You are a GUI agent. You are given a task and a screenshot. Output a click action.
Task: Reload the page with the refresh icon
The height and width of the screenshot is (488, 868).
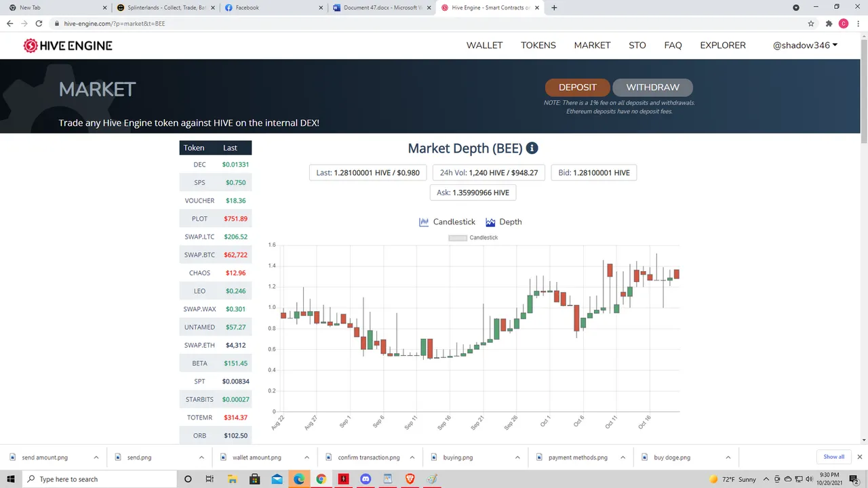[x=39, y=23]
